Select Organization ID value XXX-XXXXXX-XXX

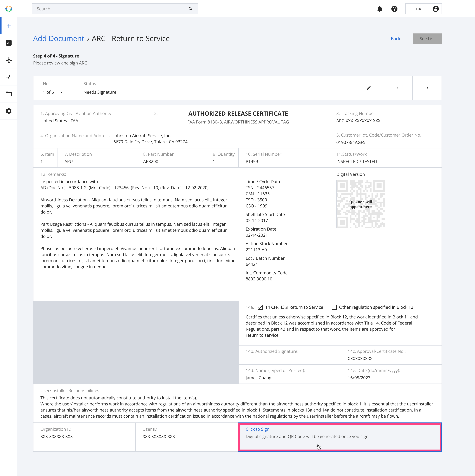tap(56, 437)
